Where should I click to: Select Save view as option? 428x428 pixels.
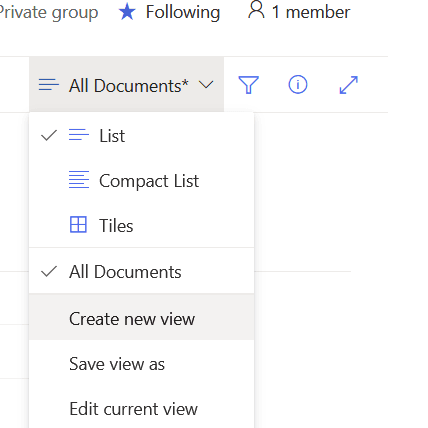[142, 363]
